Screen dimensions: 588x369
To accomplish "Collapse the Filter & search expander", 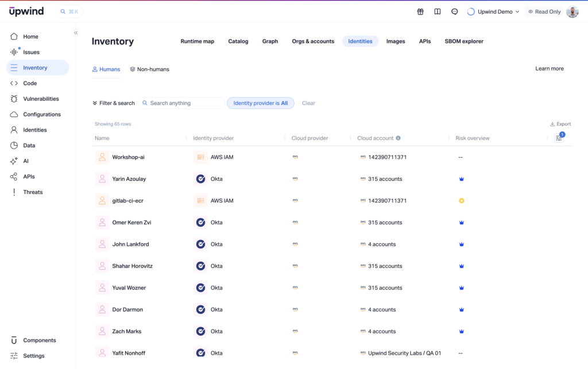I will (x=114, y=103).
